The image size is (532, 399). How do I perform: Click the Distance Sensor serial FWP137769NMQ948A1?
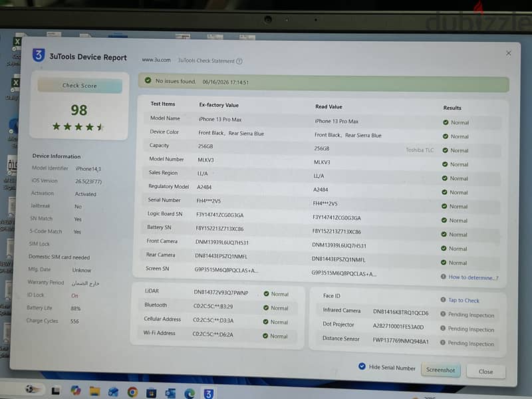coord(400,340)
